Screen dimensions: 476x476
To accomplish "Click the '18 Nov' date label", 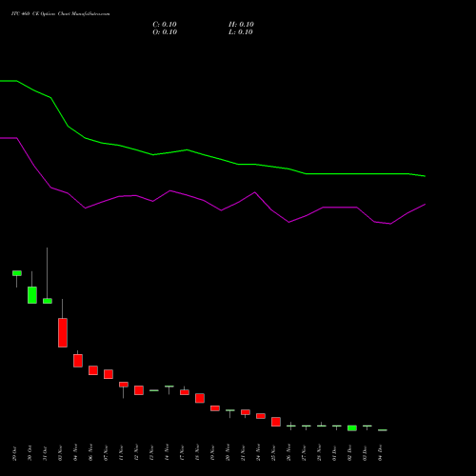I will [x=197, y=453].
